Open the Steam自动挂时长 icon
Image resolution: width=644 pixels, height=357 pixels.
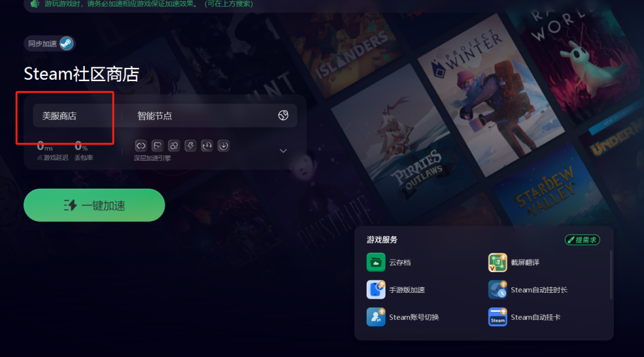pos(497,290)
